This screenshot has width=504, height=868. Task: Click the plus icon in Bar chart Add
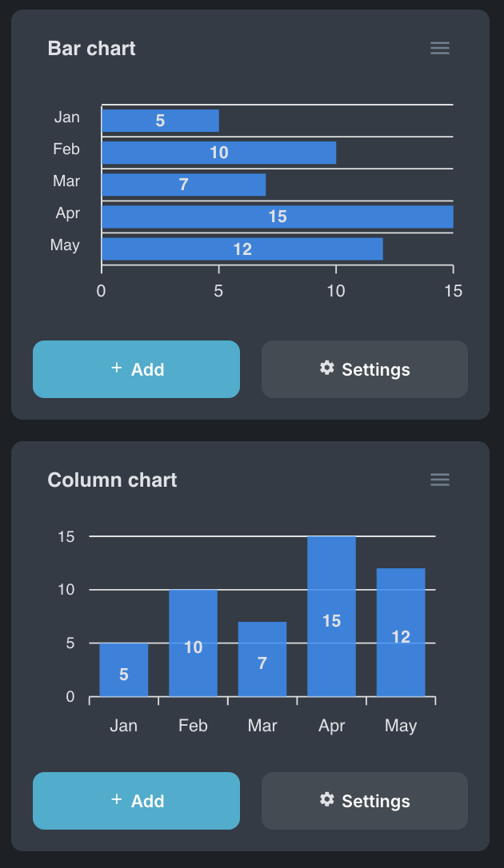point(117,368)
